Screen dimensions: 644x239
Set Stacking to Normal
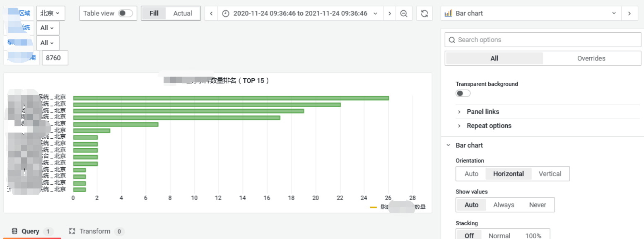click(x=499, y=235)
